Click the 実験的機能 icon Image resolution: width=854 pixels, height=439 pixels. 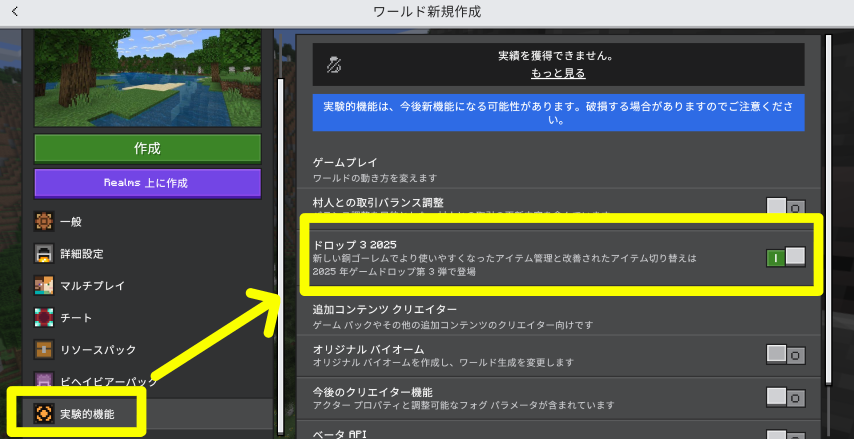44,413
